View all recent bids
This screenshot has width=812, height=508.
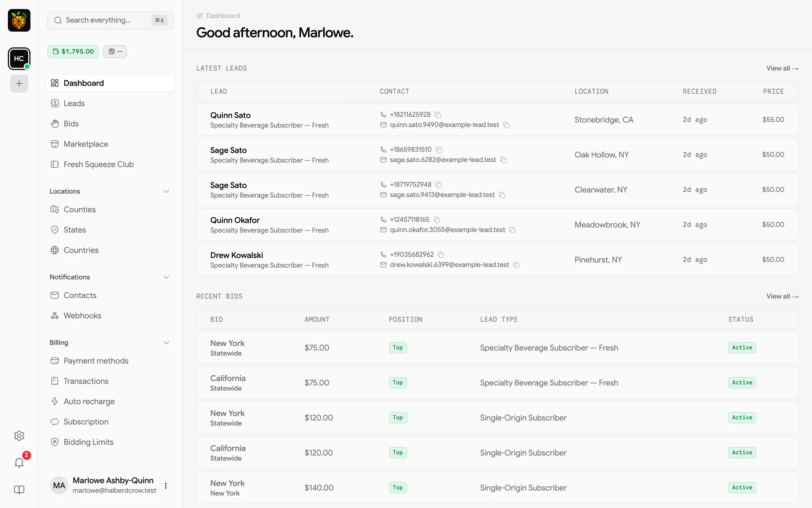click(x=782, y=296)
